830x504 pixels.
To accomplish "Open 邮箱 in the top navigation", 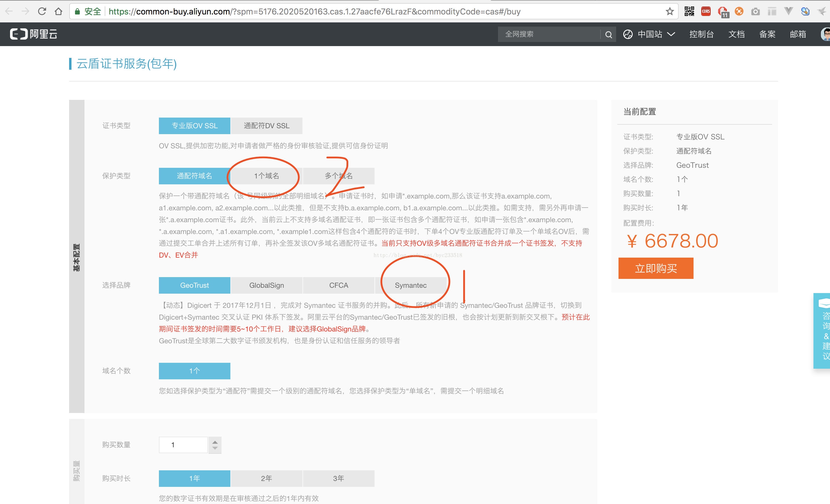I will click(x=798, y=34).
